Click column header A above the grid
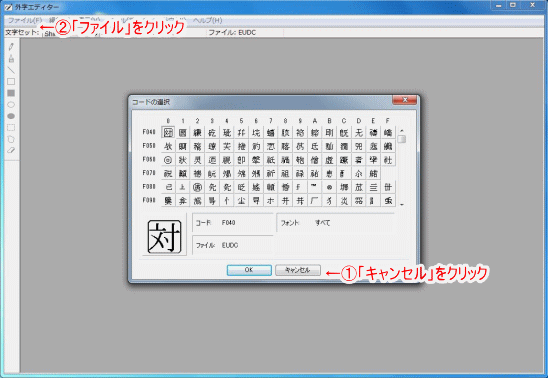This screenshot has width=548, height=378. [x=315, y=121]
